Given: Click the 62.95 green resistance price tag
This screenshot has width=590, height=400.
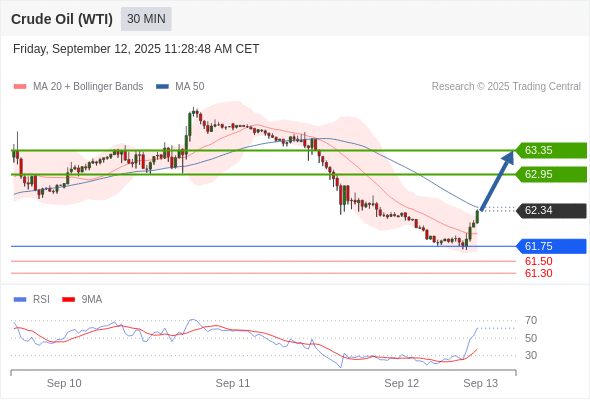Looking at the screenshot, I should click(551, 174).
